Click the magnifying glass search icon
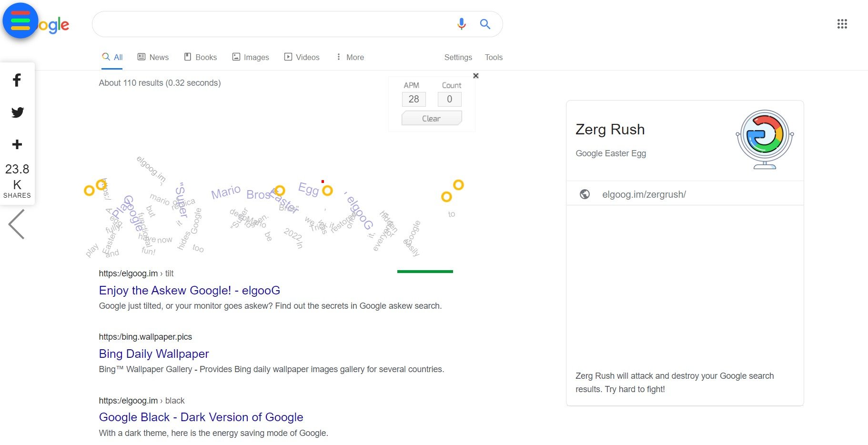Screen dimensions: 868x445 (x=485, y=24)
